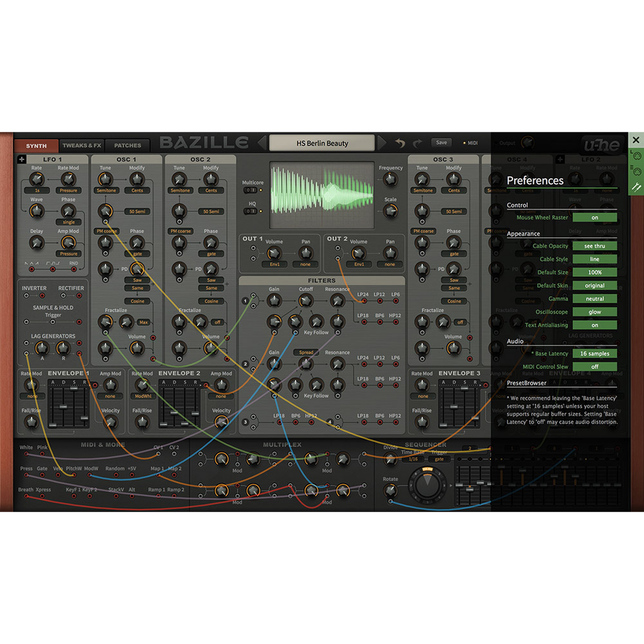Click the HS Berlin Beauty preset name display
The image size is (644, 644).
click(x=322, y=144)
